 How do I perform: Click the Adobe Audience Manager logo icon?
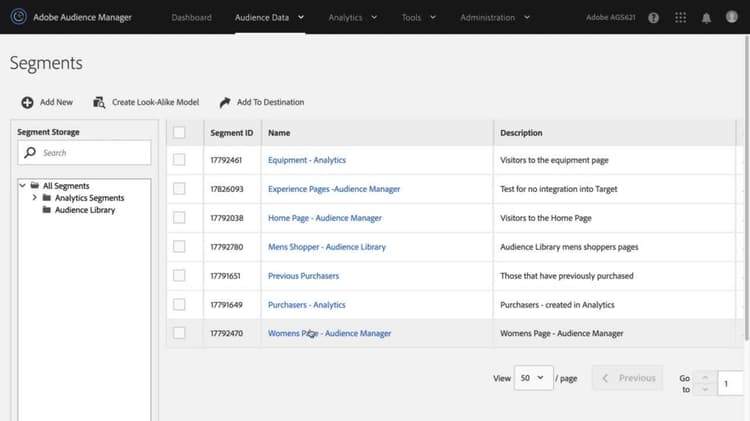point(18,17)
